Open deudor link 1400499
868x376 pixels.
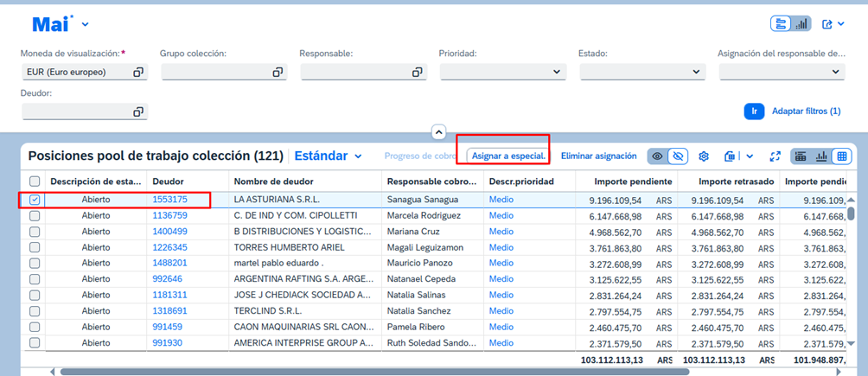coord(169,232)
